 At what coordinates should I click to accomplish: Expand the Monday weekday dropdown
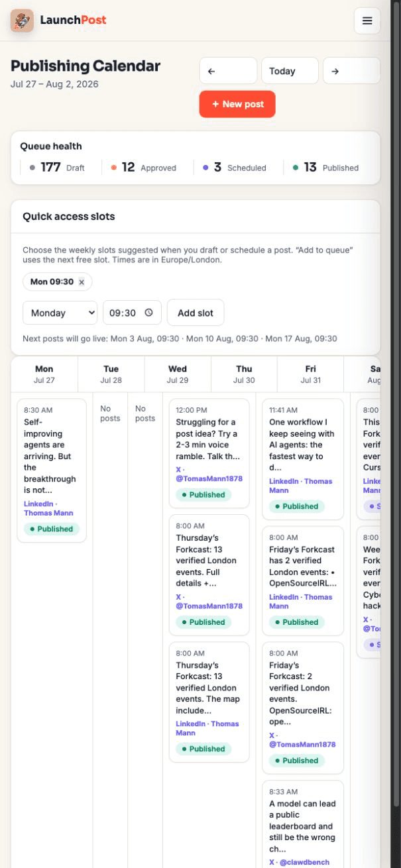point(60,313)
